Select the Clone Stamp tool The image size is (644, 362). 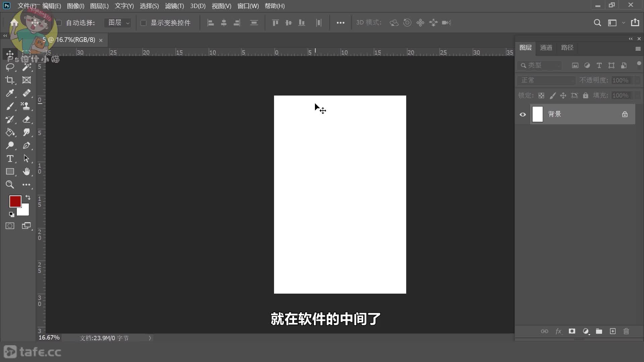point(26,106)
